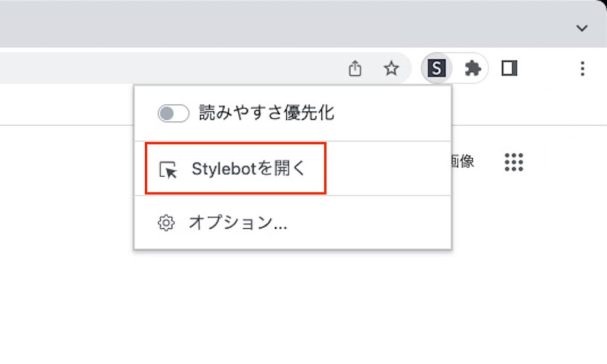Open the Extensions puzzle piece icon
Screen dimensions: 607x364
[x=472, y=68]
